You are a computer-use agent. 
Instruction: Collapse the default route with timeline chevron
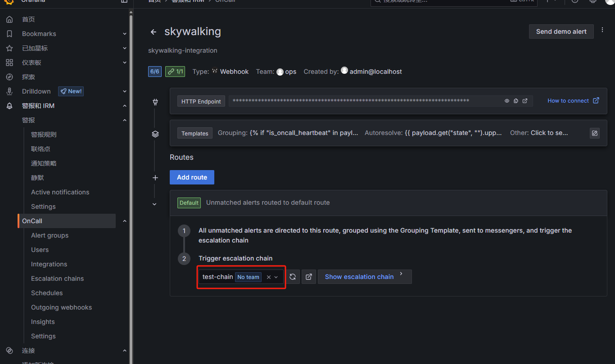pos(155,204)
